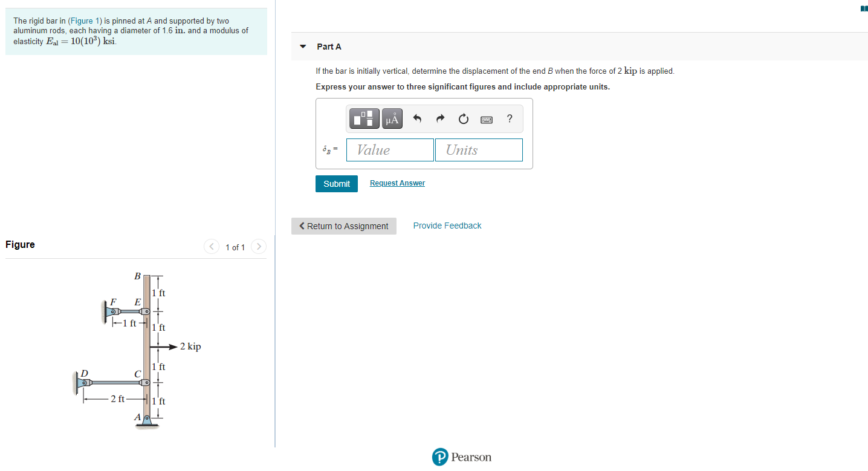Click the Pearson logo
868x471 pixels.
tap(461, 456)
